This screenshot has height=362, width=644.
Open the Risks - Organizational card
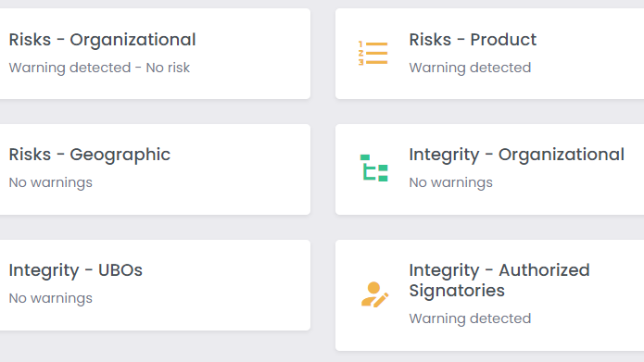(x=155, y=54)
